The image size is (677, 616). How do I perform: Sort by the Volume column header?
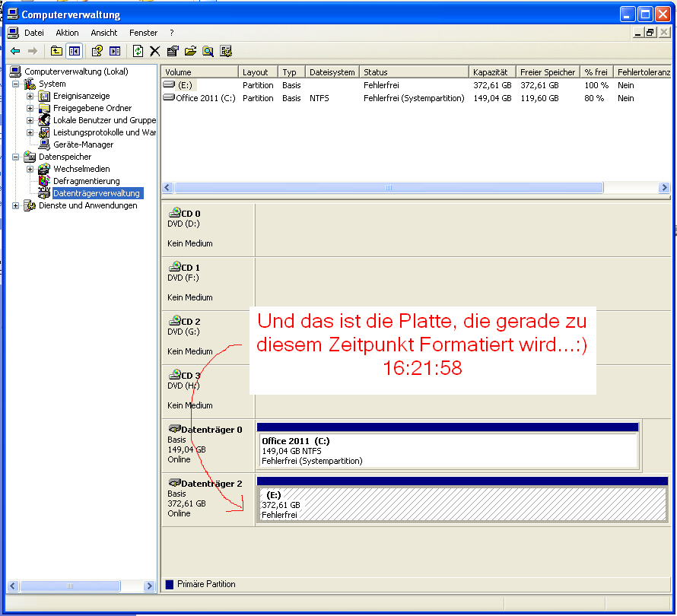(199, 71)
